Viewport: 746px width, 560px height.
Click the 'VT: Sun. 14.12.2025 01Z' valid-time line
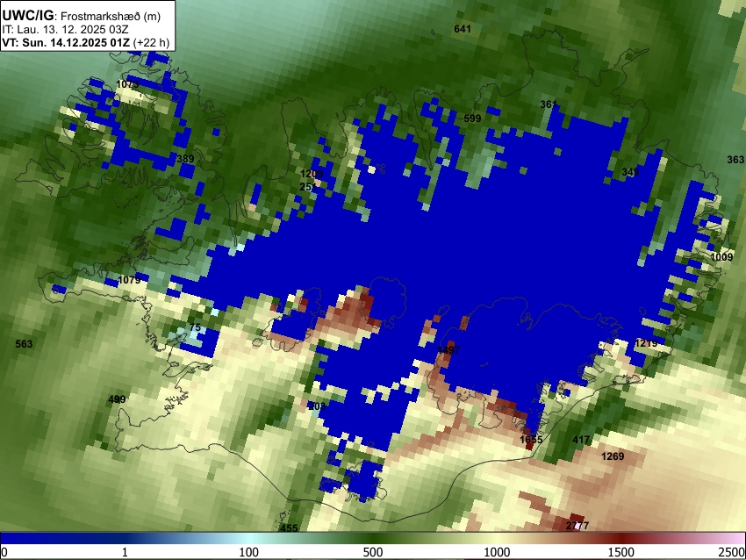click(66, 42)
